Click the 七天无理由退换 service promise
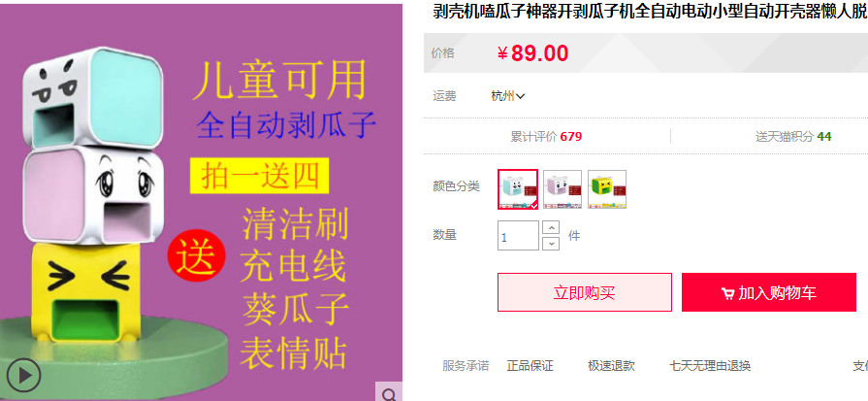Image resolution: width=868 pixels, height=401 pixels. [710, 365]
